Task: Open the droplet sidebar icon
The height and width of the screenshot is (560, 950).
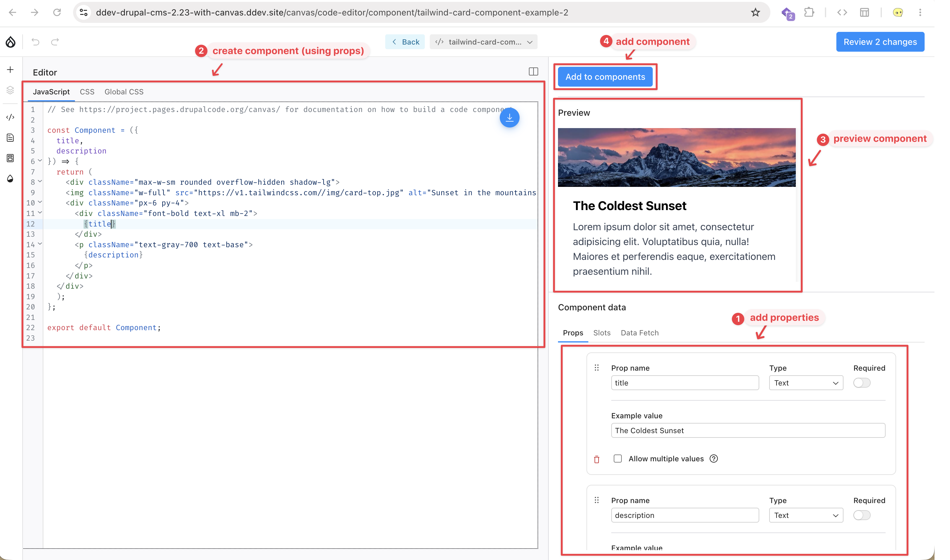Action: [10, 179]
